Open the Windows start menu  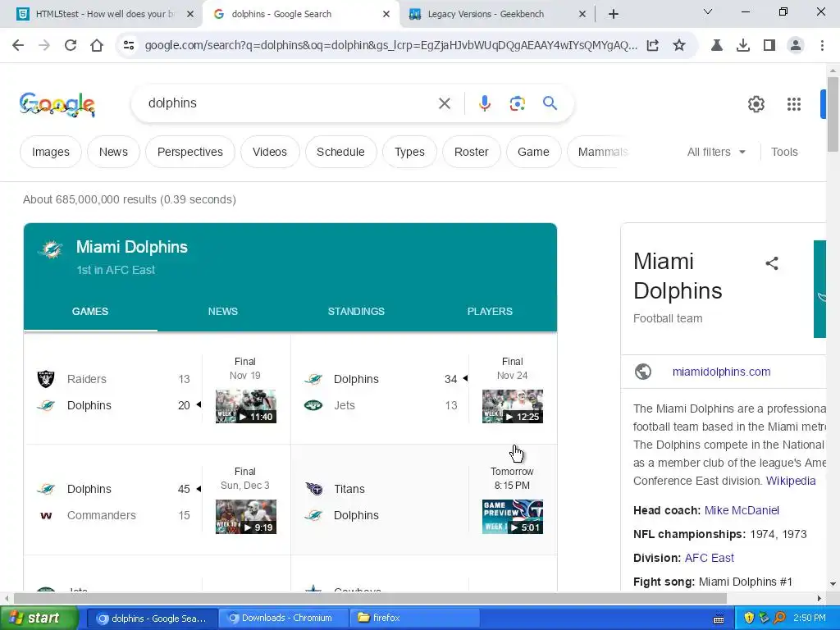click(39, 619)
